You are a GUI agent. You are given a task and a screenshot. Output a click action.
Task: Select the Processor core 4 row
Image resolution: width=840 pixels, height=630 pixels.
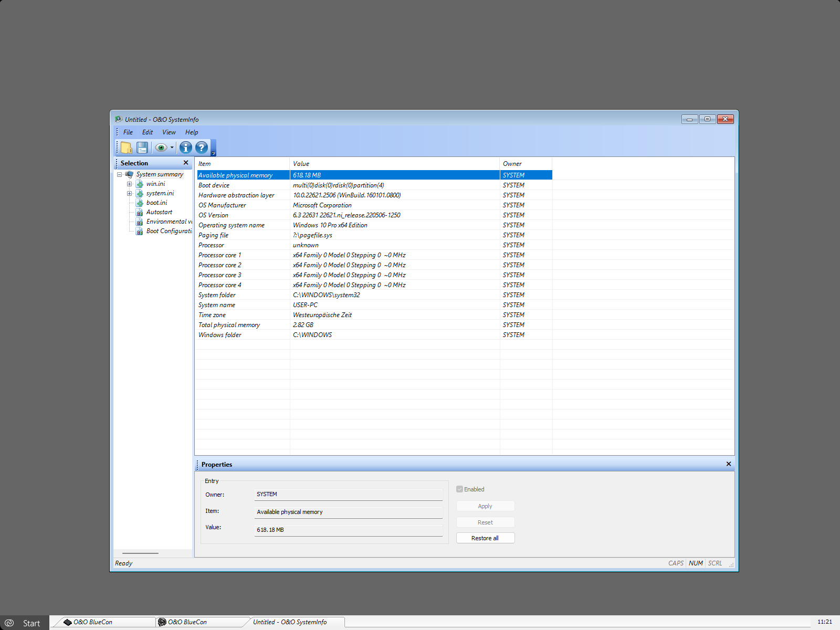[374, 285]
